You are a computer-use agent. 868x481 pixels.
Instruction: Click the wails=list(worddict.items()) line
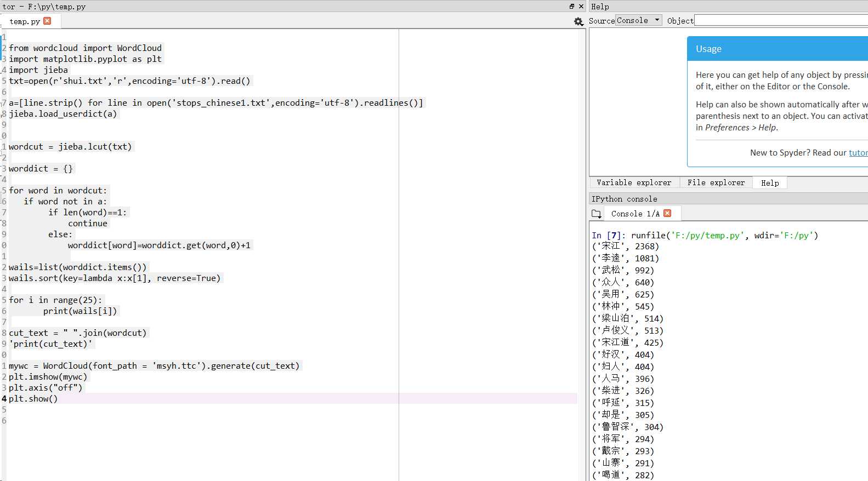[x=78, y=267]
